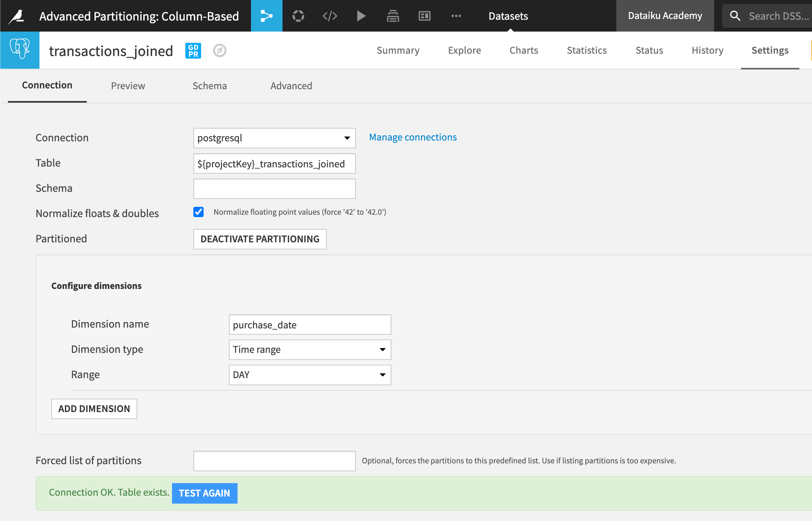The image size is (812, 521).
Task: Click the ADD DIMENSION button
Action: 95,409
